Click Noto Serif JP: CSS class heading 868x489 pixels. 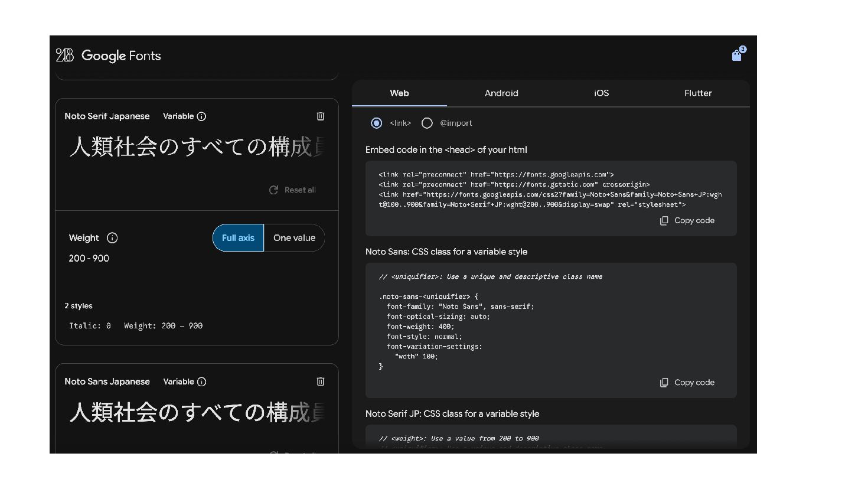(x=452, y=414)
